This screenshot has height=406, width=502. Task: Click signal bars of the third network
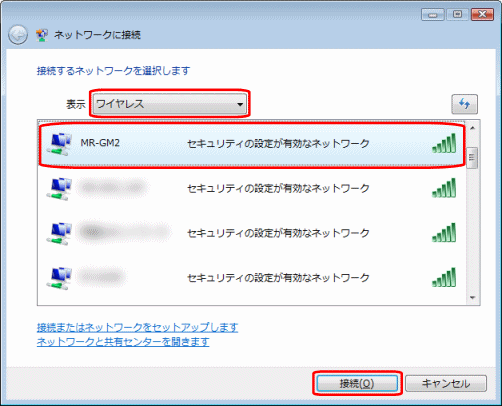click(444, 233)
